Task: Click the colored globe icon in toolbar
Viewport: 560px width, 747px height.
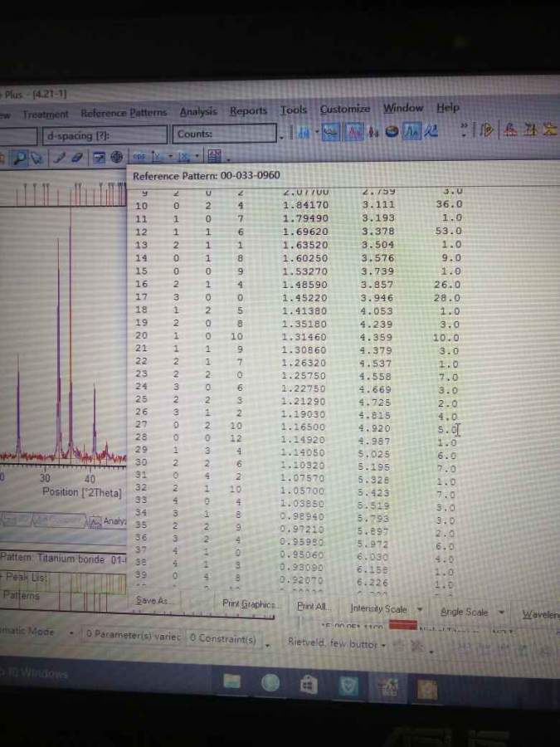Action: [x=392, y=131]
